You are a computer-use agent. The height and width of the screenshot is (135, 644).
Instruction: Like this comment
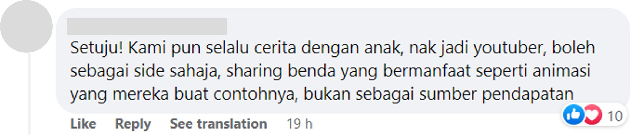[x=83, y=124]
